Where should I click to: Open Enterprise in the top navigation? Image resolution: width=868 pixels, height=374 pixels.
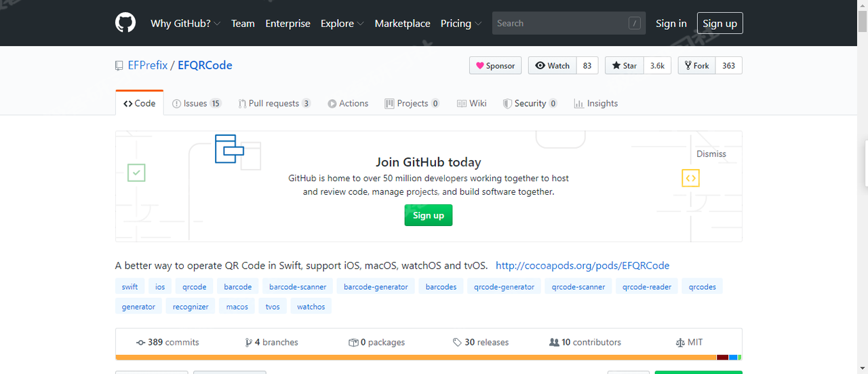click(288, 23)
